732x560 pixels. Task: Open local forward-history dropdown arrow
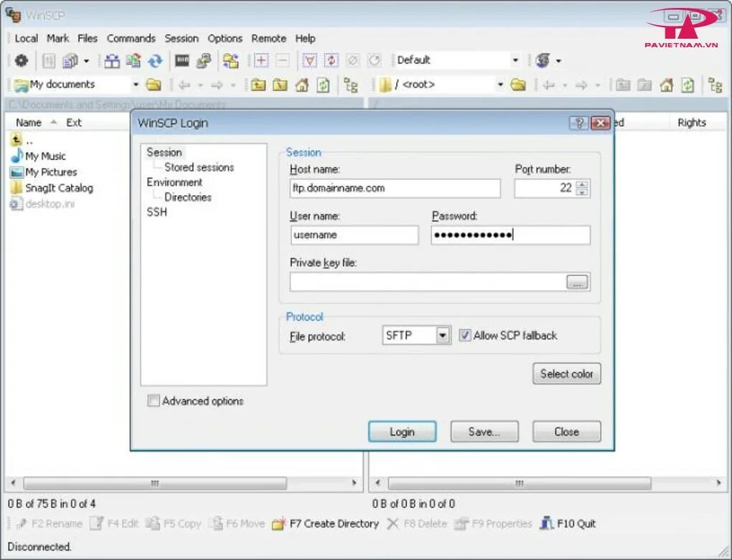233,85
